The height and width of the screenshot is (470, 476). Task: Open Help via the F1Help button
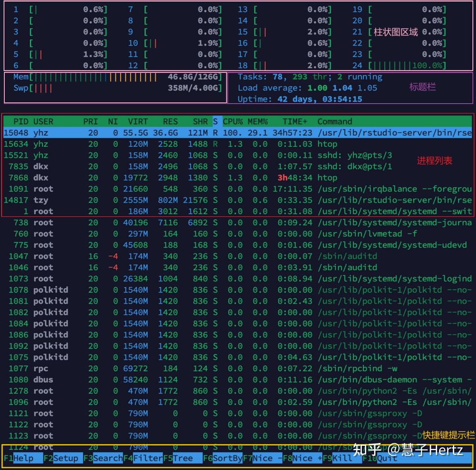(22, 458)
